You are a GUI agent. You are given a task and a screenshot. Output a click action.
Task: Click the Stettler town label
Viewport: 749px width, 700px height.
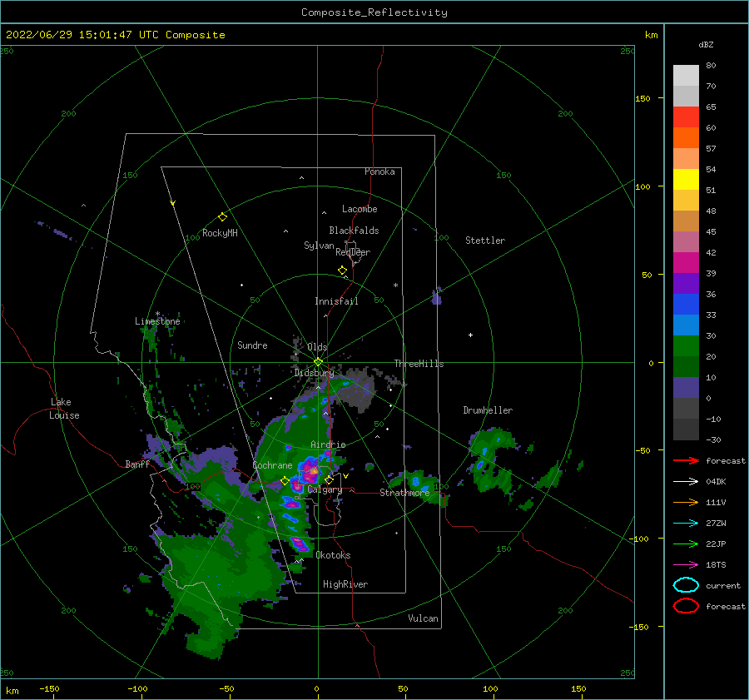[x=485, y=241]
